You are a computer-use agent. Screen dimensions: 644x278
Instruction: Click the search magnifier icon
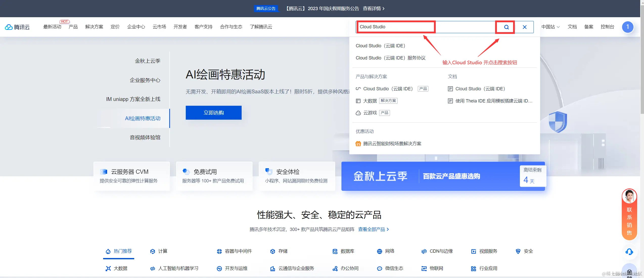506,27
